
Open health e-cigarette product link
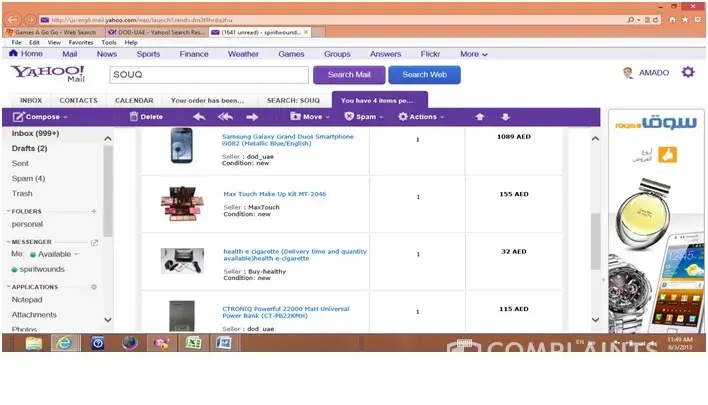[x=295, y=255]
